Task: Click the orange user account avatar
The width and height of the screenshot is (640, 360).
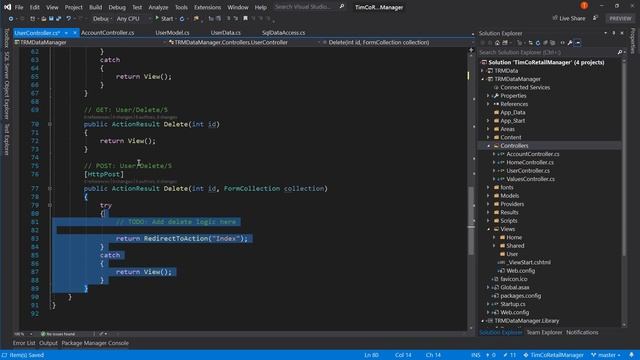Action: 584,6
